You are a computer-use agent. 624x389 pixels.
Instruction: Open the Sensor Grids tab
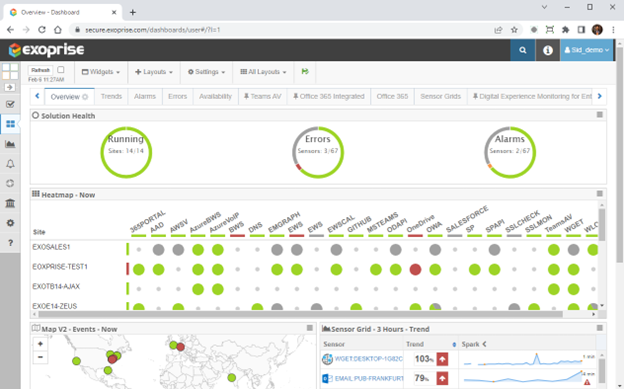(x=440, y=96)
